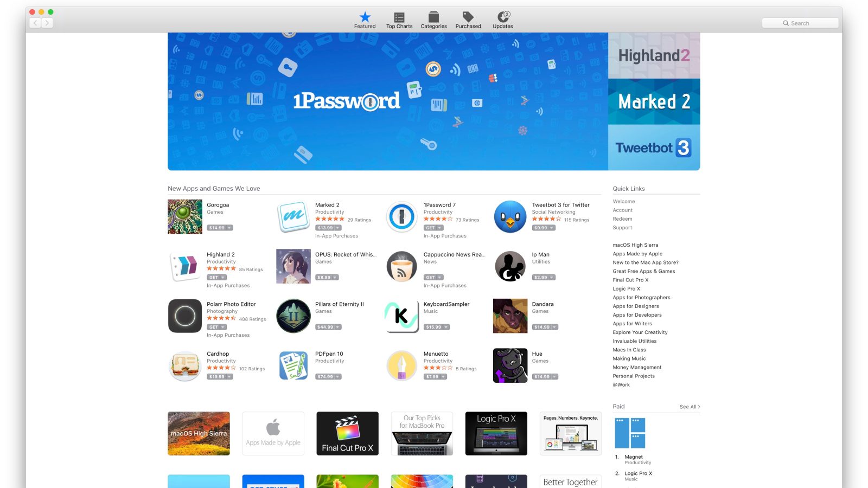This screenshot has height=488, width=868.
Task: Expand the GET dropdown for Highland 2
Action: tap(223, 278)
